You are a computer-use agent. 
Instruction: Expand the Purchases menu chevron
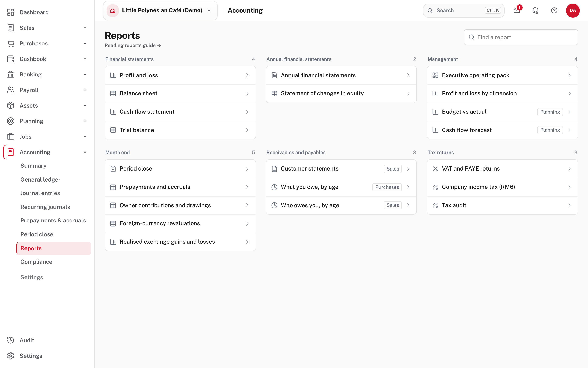coord(85,43)
